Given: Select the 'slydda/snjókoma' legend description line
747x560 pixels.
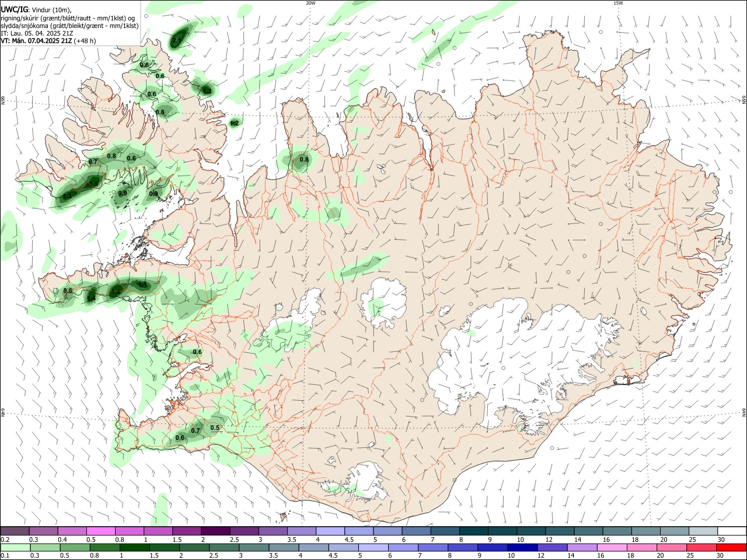Looking at the screenshot, I should coord(69,26).
